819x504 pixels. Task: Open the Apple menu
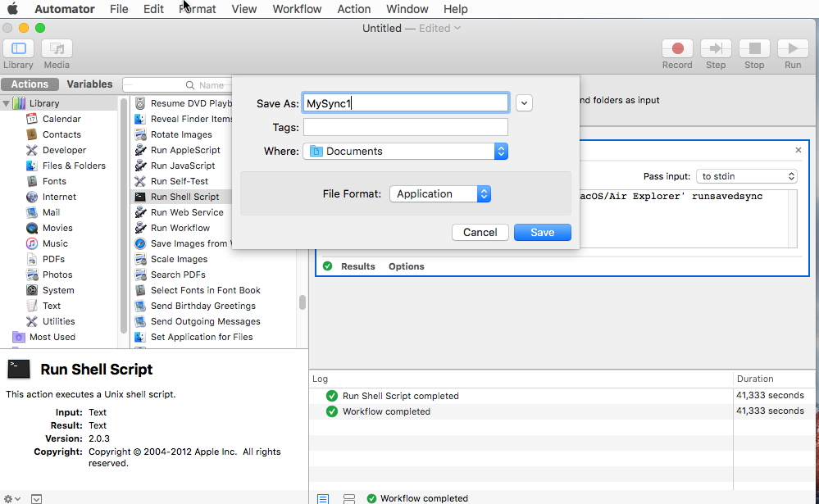tap(12, 9)
